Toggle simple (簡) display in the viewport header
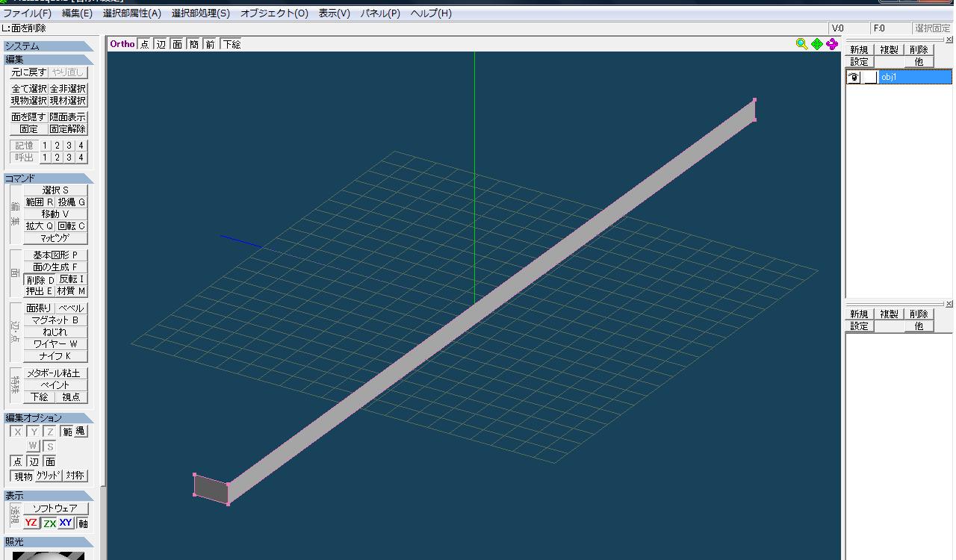Viewport: 956px width, 560px height. click(193, 44)
